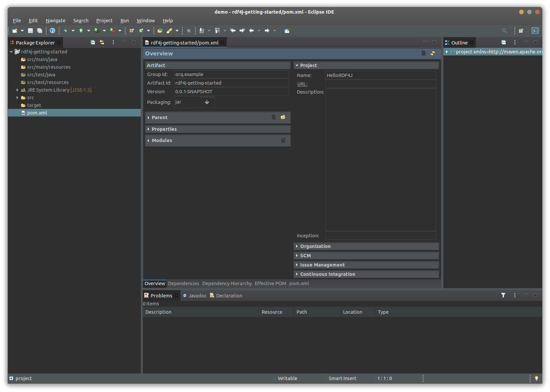Viewport: 550px width, 392px height.
Task: Click the Save All toolbar icon
Action: pyautogui.click(x=40, y=31)
